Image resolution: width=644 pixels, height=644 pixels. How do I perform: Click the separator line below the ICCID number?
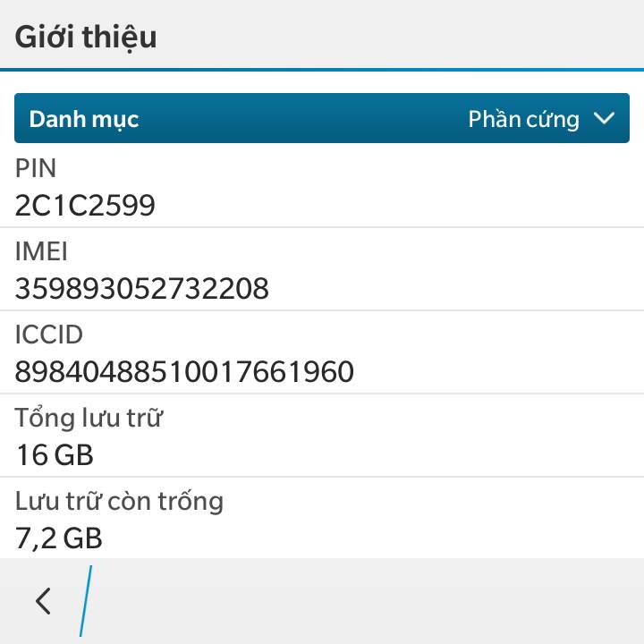322,394
